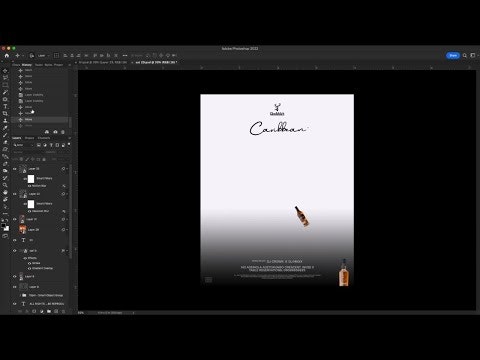The width and height of the screenshot is (480, 360).
Task: Delete current history state trash icon
Action: (x=63, y=132)
